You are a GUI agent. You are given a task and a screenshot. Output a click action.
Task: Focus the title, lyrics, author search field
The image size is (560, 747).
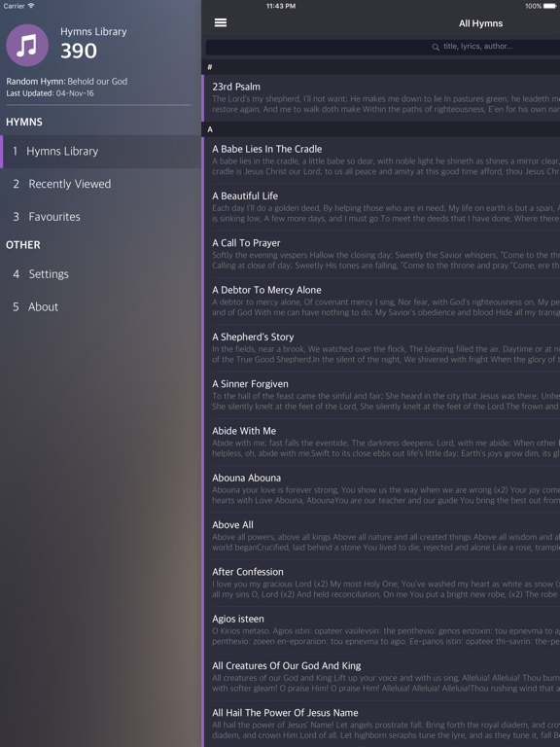(x=383, y=47)
